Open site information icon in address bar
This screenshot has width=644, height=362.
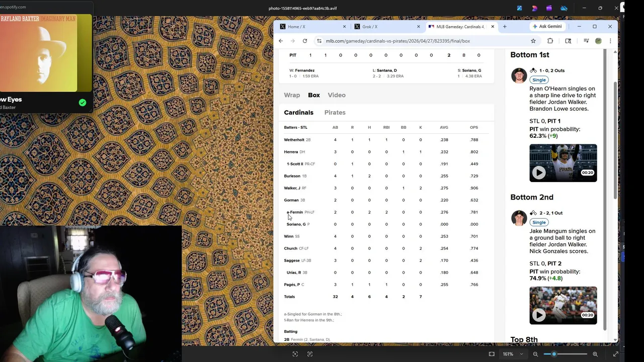319,41
